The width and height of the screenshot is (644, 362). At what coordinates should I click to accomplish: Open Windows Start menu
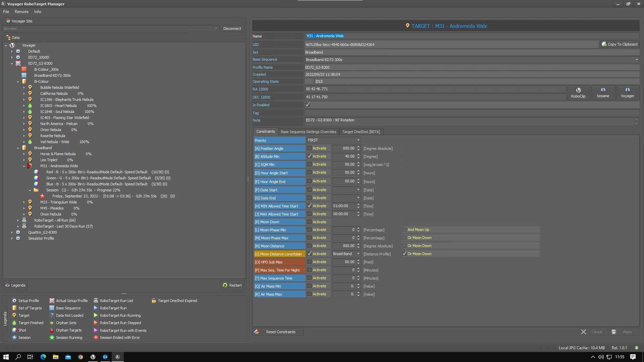tap(6, 357)
